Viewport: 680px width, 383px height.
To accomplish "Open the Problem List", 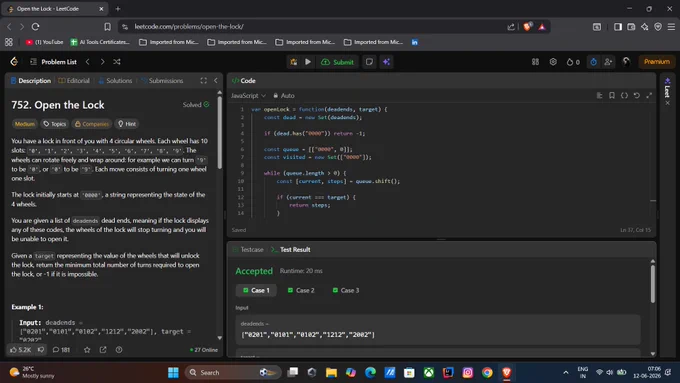I will coord(53,62).
